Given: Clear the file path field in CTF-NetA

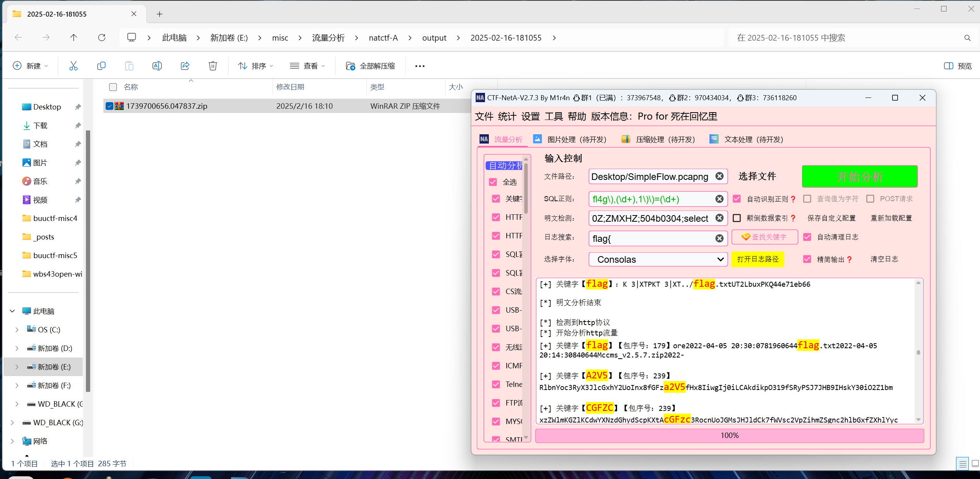Looking at the screenshot, I should tap(719, 176).
